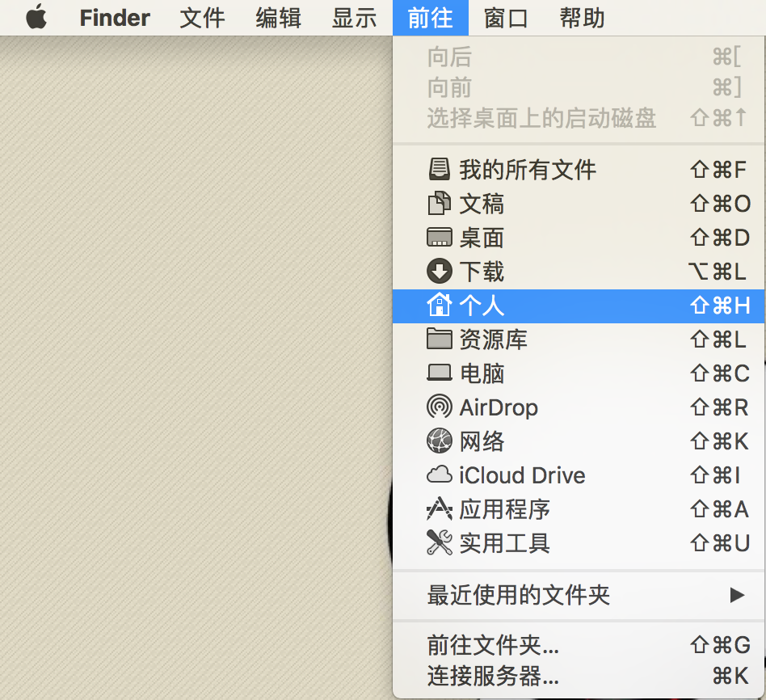766x700 pixels.
Task: Open the 窗口 menu
Action: point(506,18)
